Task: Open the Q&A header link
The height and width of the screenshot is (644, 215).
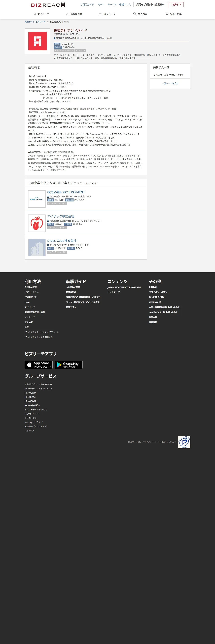Action: [101, 5]
